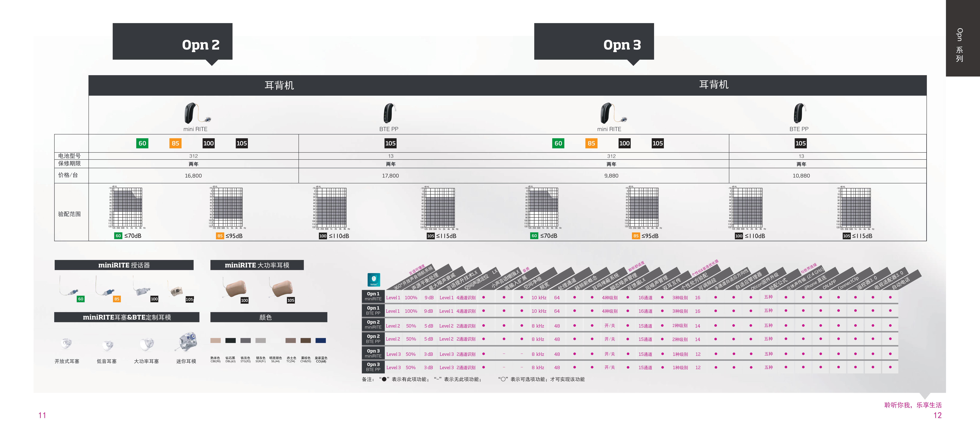Click the 105 badge under Opn 3 BTE PP
Viewport: 980px width, 435px height.
[800, 143]
